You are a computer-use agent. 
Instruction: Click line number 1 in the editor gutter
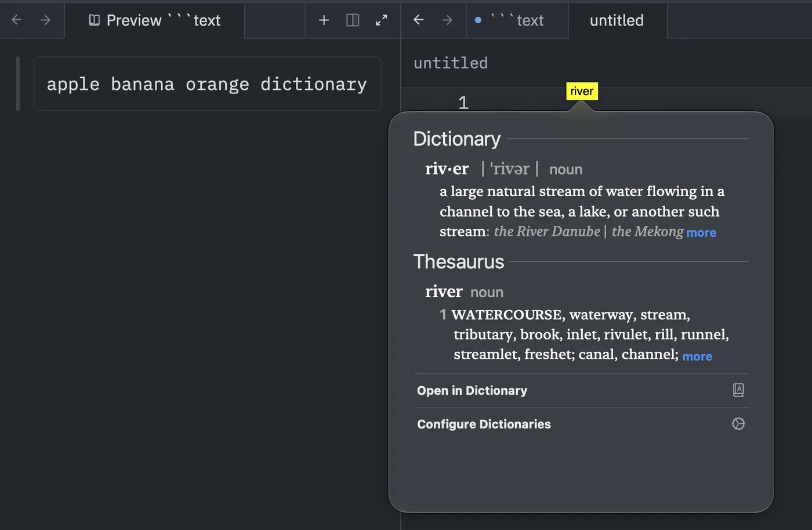463,103
